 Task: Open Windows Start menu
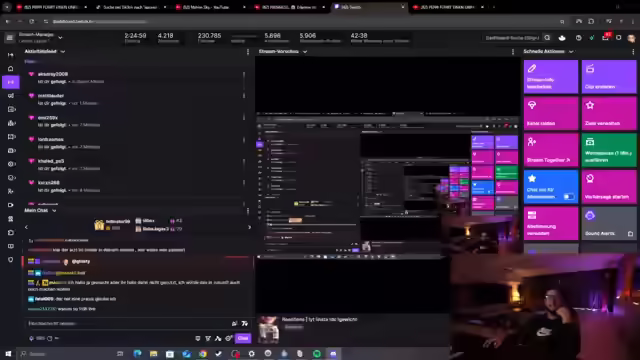(x=8, y=354)
